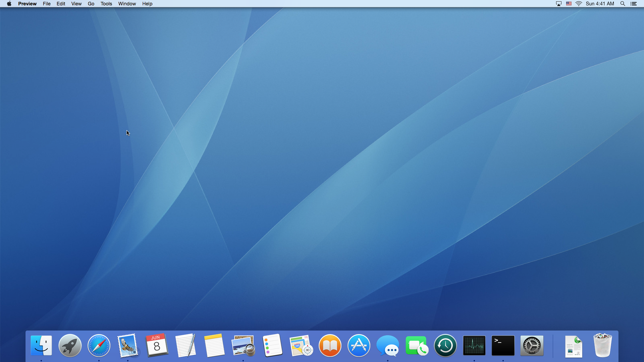Open the Tools menu
The width and height of the screenshot is (644, 362).
pos(106,4)
